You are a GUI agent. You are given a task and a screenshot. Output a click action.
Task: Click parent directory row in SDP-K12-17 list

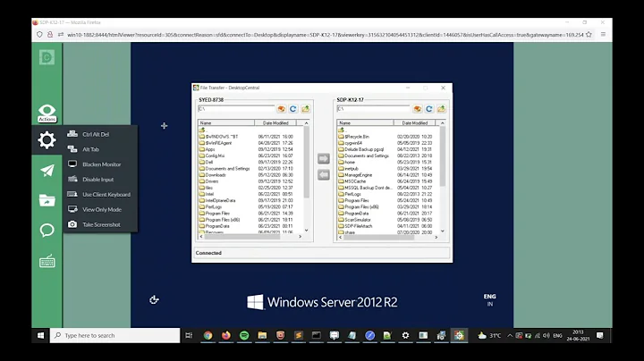tap(342, 130)
